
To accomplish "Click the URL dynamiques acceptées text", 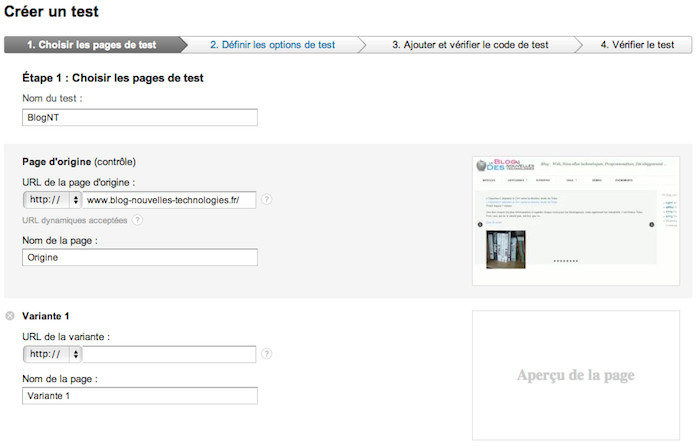I will [75, 220].
